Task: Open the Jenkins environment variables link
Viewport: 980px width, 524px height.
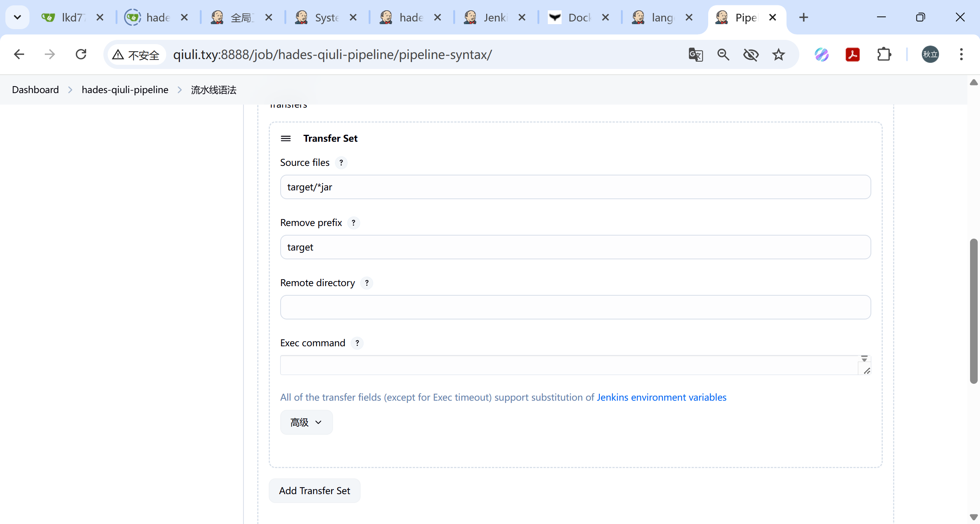Action: pos(661,398)
